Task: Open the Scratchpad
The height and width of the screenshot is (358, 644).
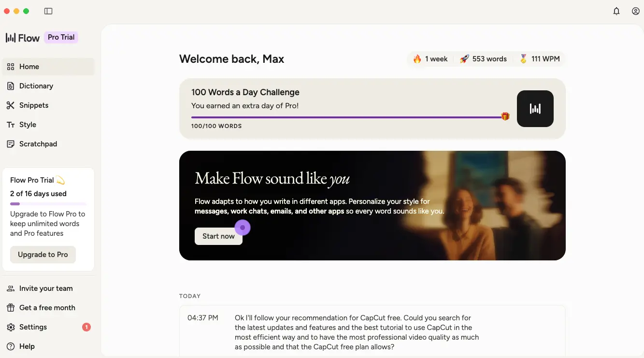Action: (x=38, y=144)
